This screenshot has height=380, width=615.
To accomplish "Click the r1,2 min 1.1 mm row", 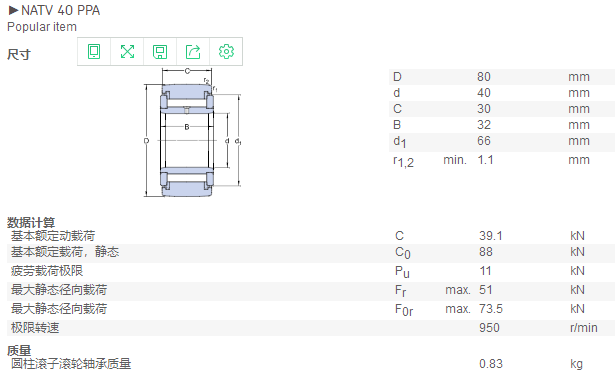I will click(x=502, y=161).
